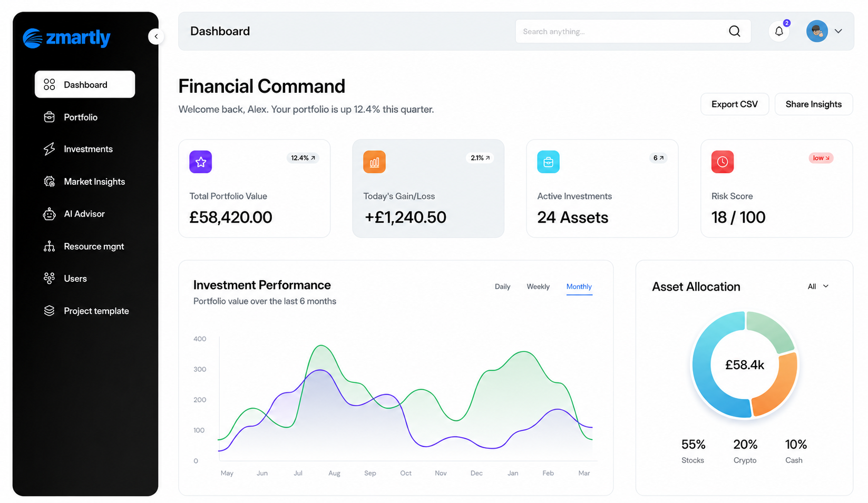Click the 6 active investments badge
Viewport: 868px width, 503px height.
point(659,158)
